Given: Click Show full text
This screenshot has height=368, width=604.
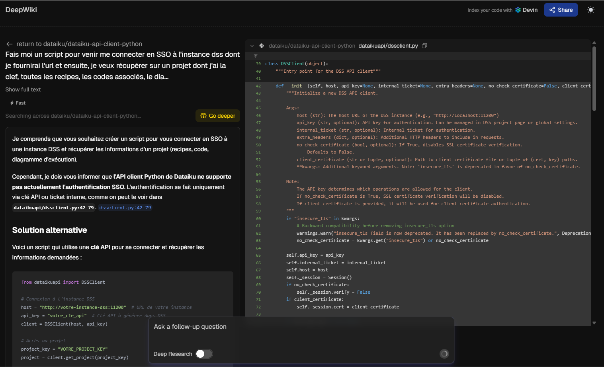Looking at the screenshot, I should pos(23,89).
